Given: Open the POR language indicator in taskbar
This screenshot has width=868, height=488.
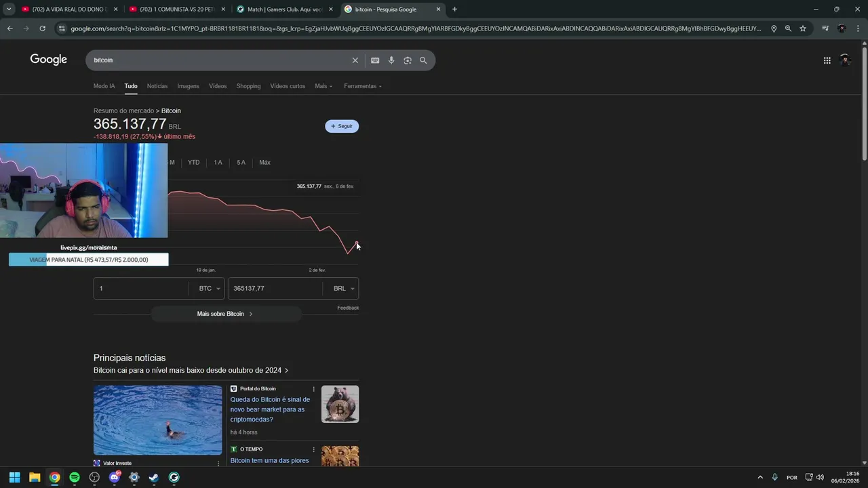Looking at the screenshot, I should point(791,477).
